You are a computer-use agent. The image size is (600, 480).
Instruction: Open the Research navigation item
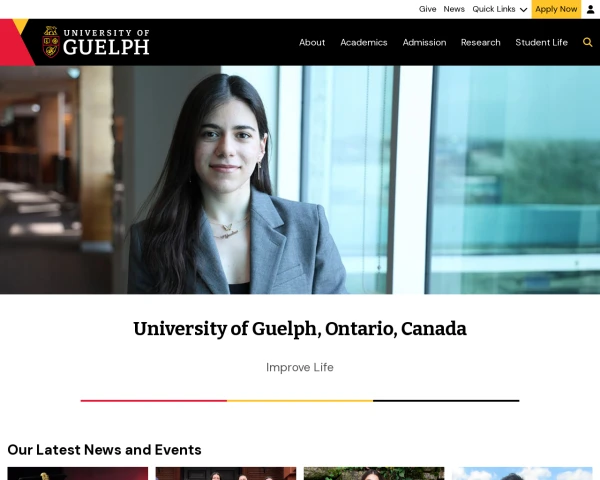click(480, 42)
